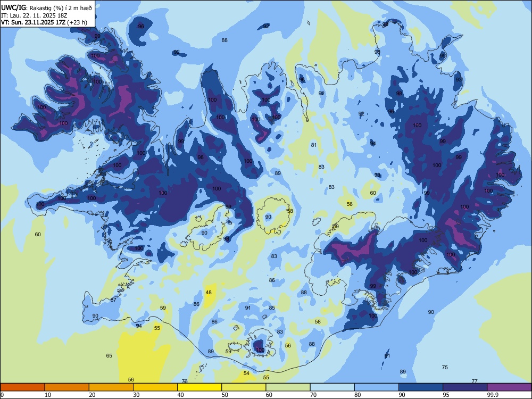Click the '77' value near the legend
The width and height of the screenshot is (532, 399).
pos(475,381)
